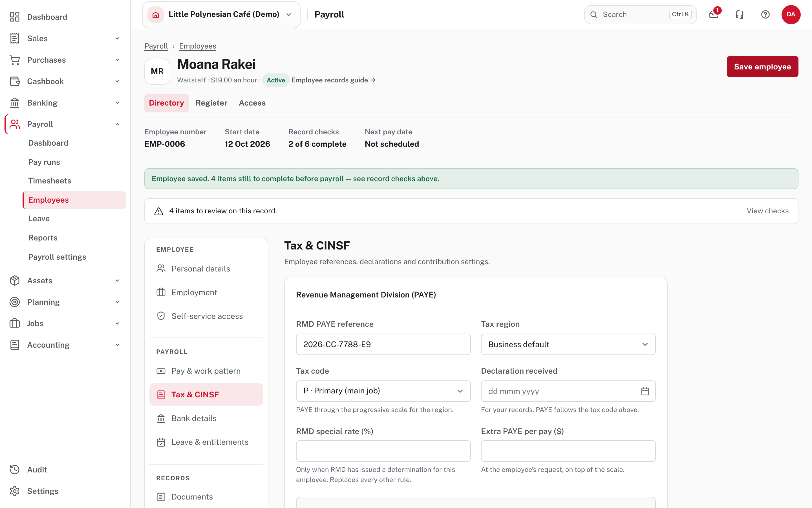The image size is (812, 508).
Task: Click the View checks link
Action: 767,211
